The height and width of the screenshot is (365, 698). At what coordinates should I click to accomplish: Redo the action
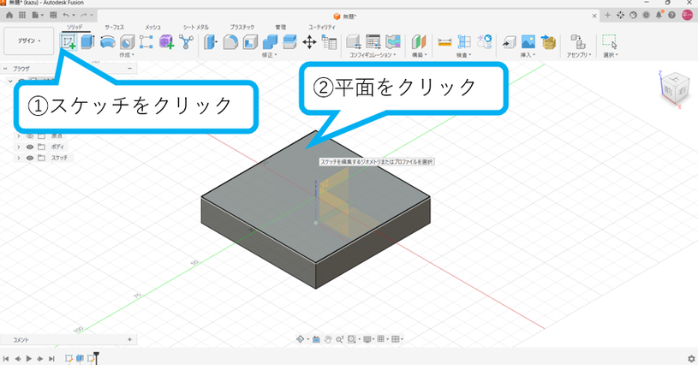[84, 15]
